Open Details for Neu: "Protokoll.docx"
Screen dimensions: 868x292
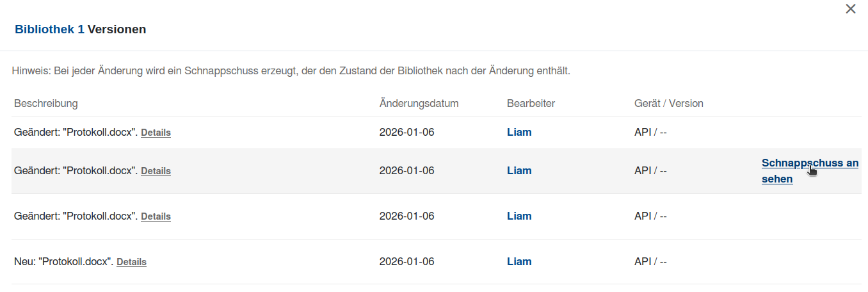131,262
